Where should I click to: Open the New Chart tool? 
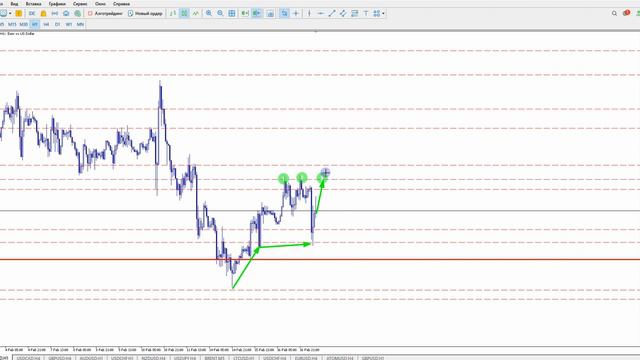coord(3,13)
